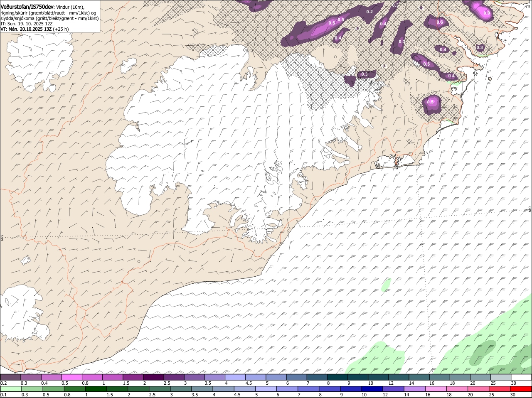
Task: Click the magenta 1 swatch in upper legend row
Action: click(x=113, y=377)
